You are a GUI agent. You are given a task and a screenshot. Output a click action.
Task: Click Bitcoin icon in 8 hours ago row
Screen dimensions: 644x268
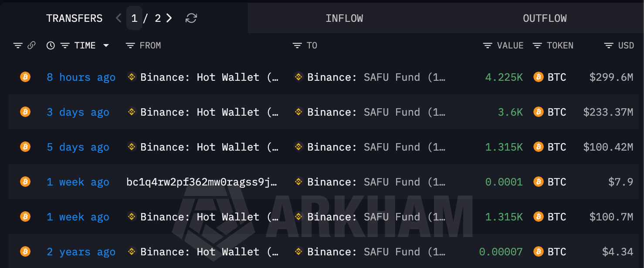(x=25, y=77)
